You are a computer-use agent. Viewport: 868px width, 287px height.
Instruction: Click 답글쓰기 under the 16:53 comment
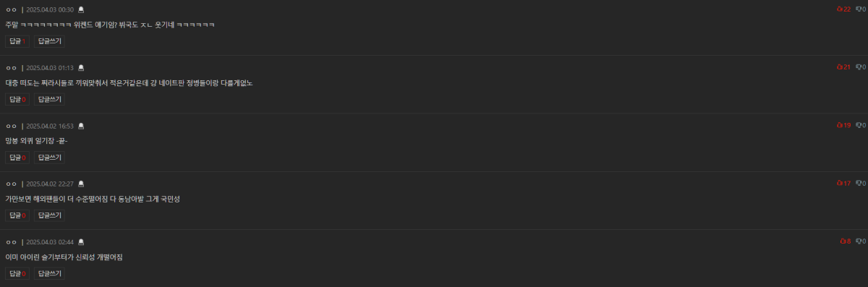tap(49, 158)
